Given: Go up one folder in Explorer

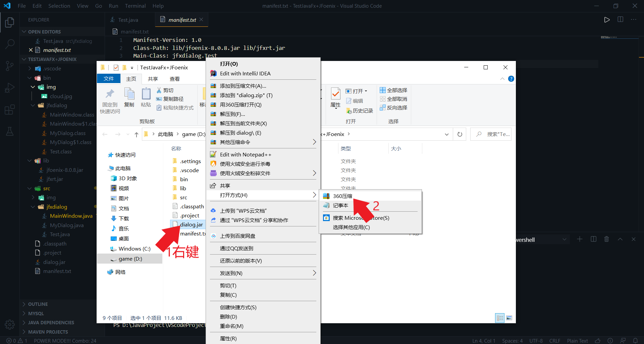Looking at the screenshot, I should coord(137,134).
